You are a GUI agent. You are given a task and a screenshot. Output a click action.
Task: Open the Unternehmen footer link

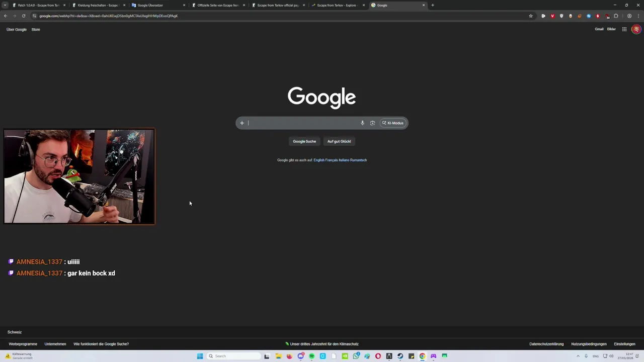point(55,344)
